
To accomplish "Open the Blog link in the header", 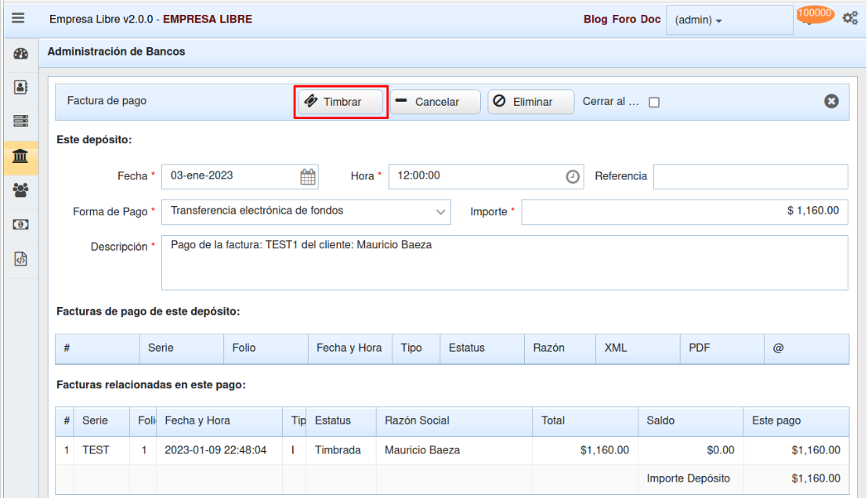I will click(x=595, y=19).
